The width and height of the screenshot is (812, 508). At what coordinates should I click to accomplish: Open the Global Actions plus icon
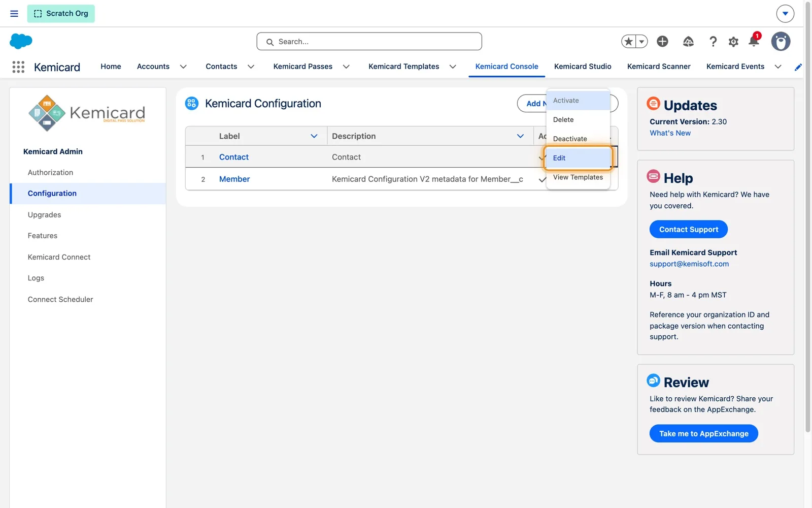click(662, 42)
